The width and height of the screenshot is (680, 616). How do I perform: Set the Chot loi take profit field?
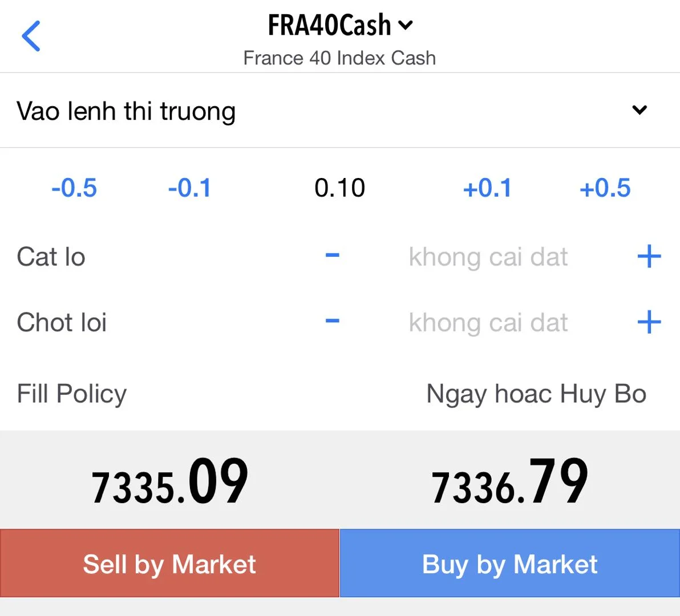coord(488,322)
